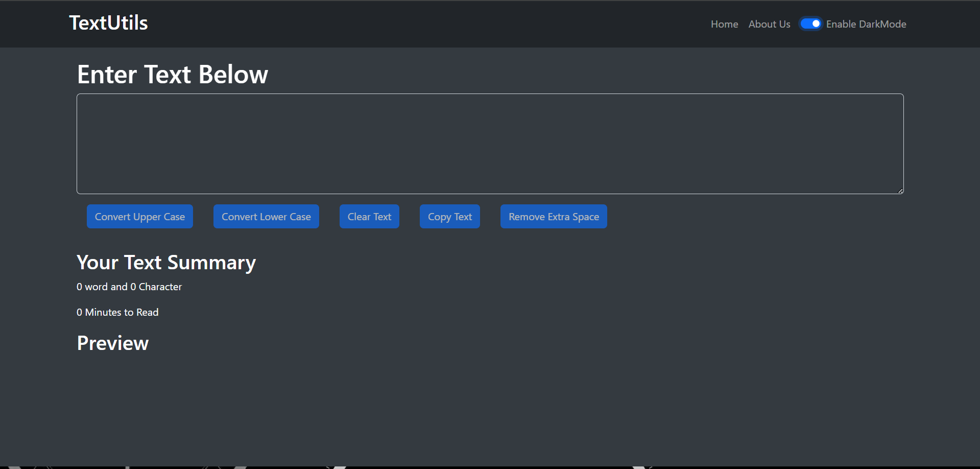Open the Home navigation link
Screen dimensions: 980x469
[x=724, y=24]
